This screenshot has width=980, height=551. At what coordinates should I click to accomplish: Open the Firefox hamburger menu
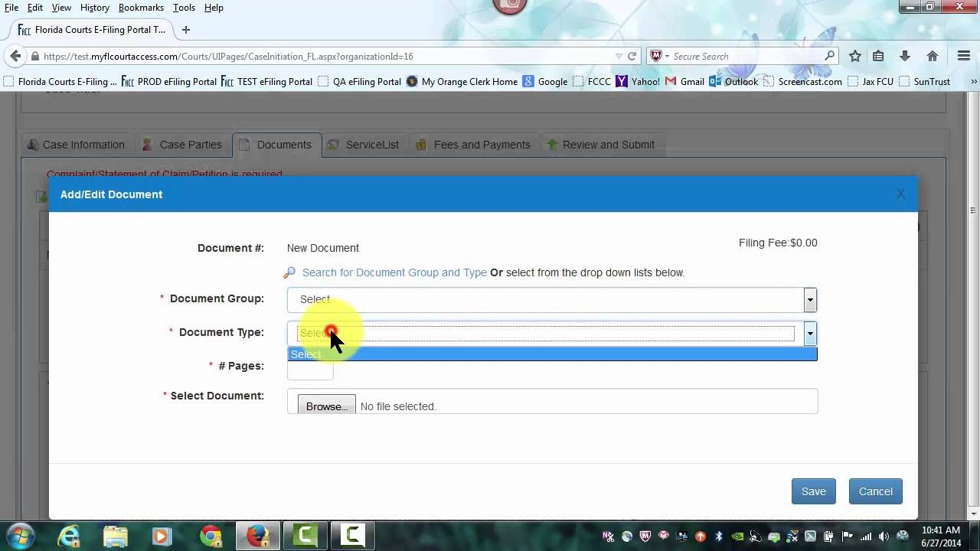[964, 56]
